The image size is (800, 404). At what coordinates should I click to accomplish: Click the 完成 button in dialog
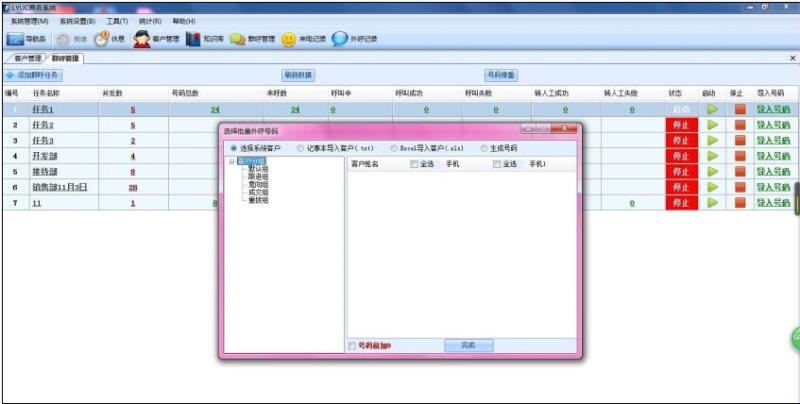(468, 345)
